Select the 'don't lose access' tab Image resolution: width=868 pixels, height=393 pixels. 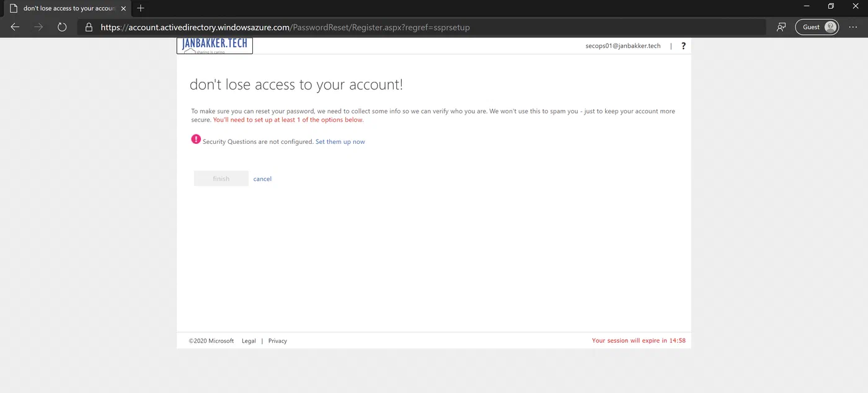[67, 9]
